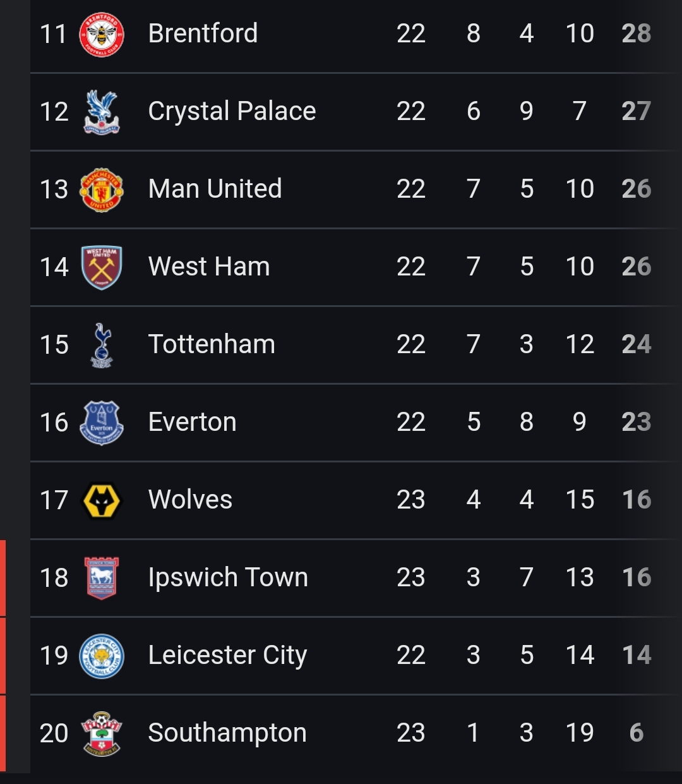Open the Brentford team link
The image size is (682, 784).
(x=203, y=33)
